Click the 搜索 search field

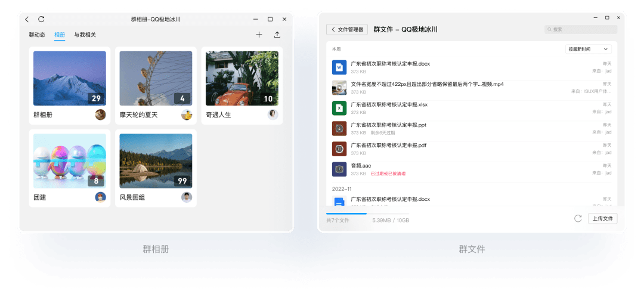580,29
